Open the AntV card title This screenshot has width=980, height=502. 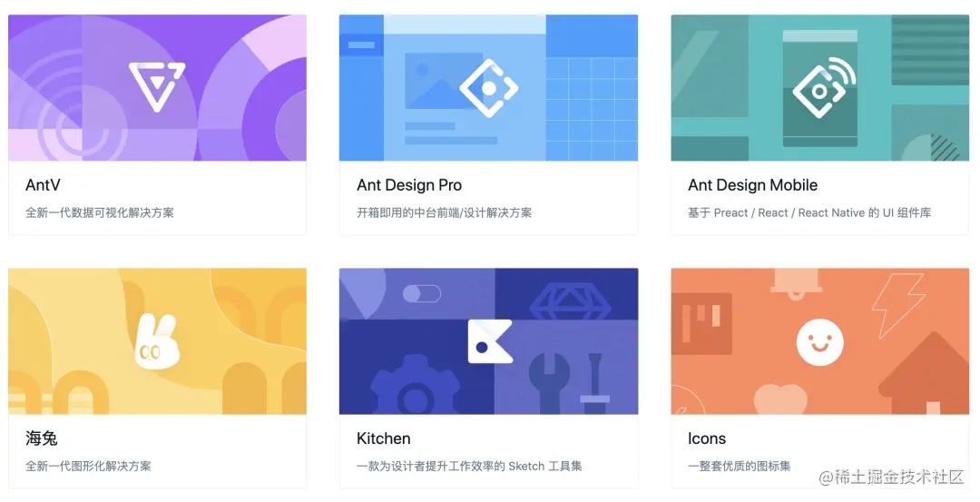(43, 185)
